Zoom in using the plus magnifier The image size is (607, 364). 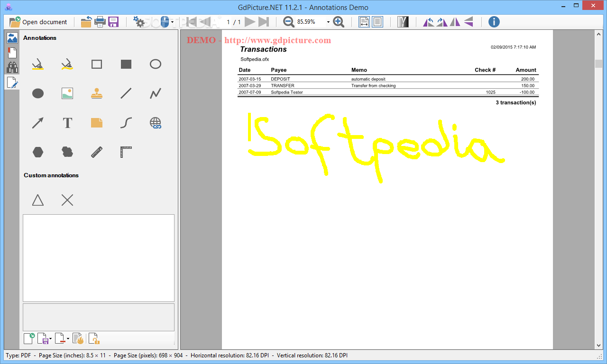point(339,22)
